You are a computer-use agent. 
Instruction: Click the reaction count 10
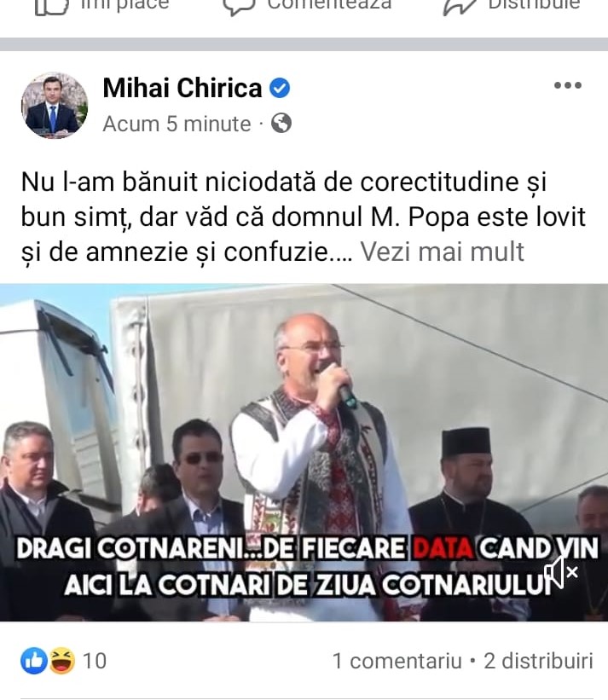(x=95, y=661)
